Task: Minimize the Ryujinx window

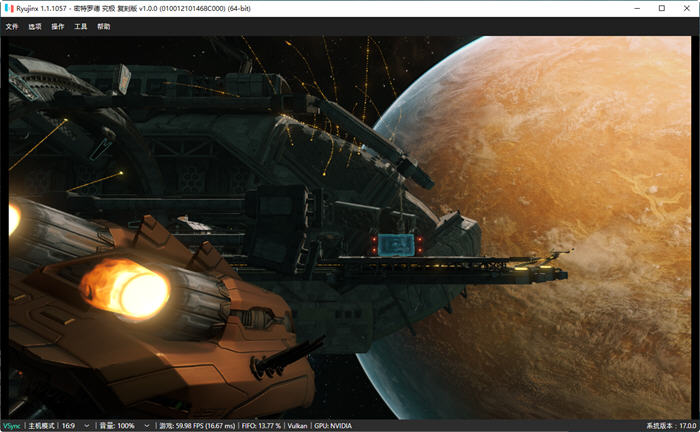Action: click(637, 8)
